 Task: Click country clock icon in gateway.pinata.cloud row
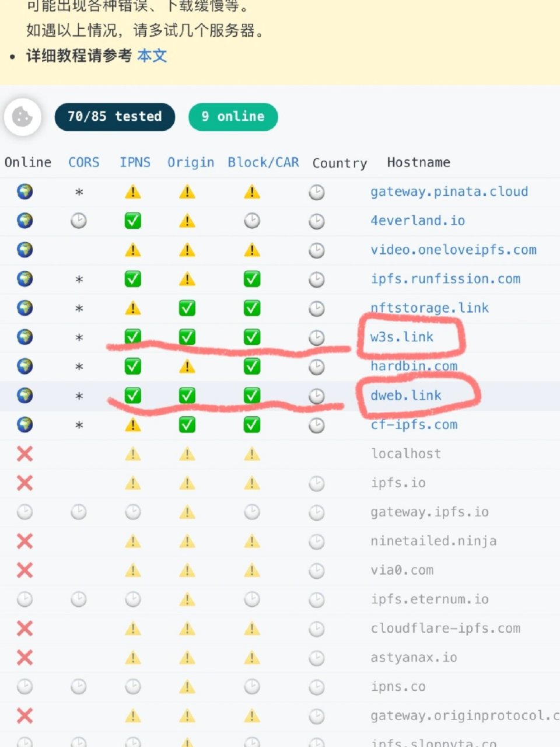pos(317,192)
